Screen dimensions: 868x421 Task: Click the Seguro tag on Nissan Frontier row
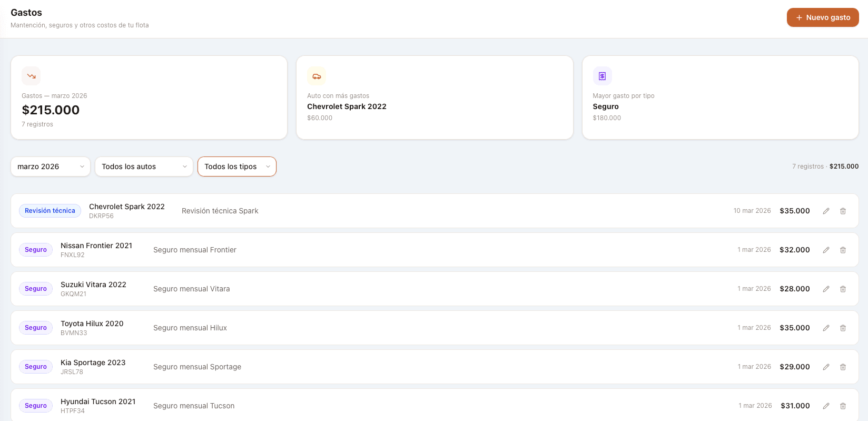[x=36, y=250]
